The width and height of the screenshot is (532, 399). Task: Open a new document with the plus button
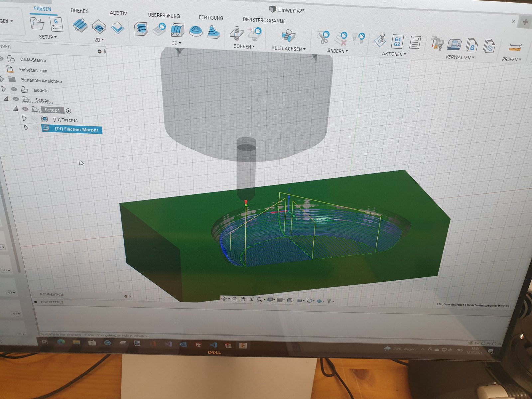point(525,22)
